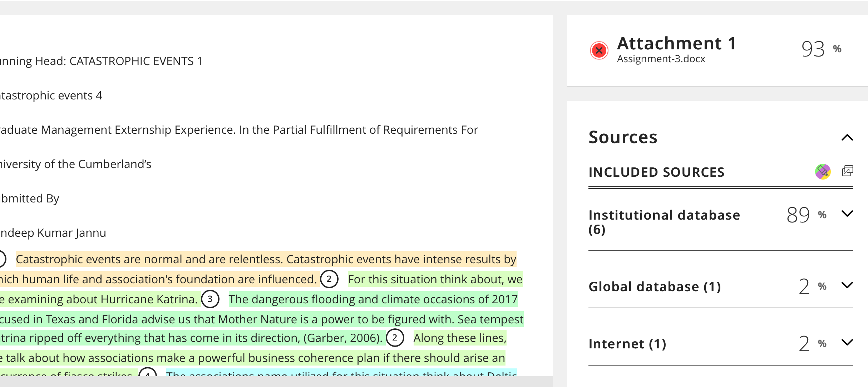This screenshot has width=868, height=387.
Task: Click the horizontal scrollbar under the document
Action: click(x=276, y=381)
